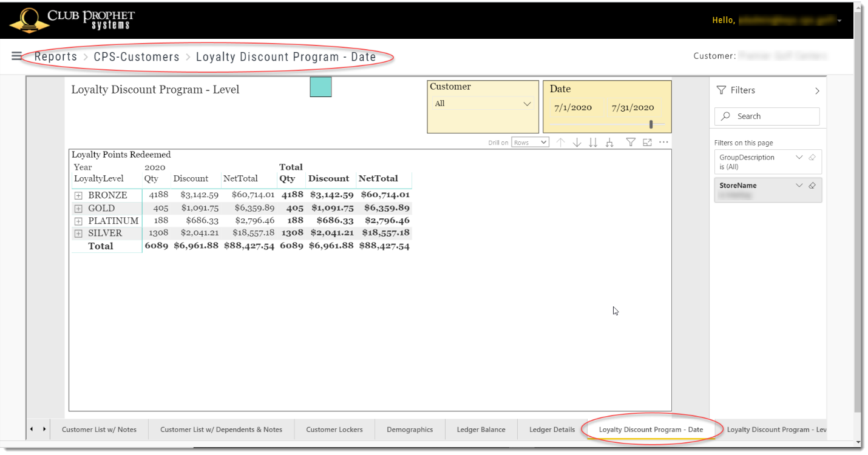
Task: Turn on drill down mode arrow
Action: point(577,142)
